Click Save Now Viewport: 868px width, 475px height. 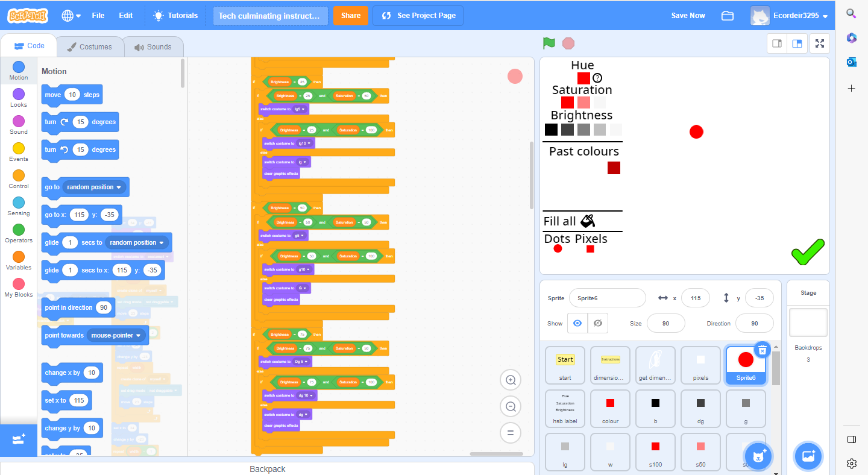coord(688,15)
